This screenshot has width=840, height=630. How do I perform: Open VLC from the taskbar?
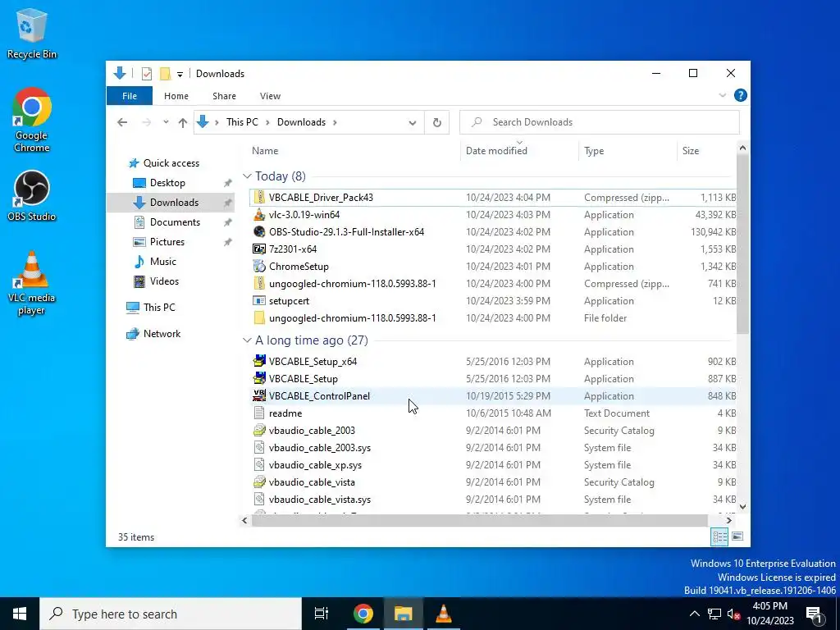(444, 614)
